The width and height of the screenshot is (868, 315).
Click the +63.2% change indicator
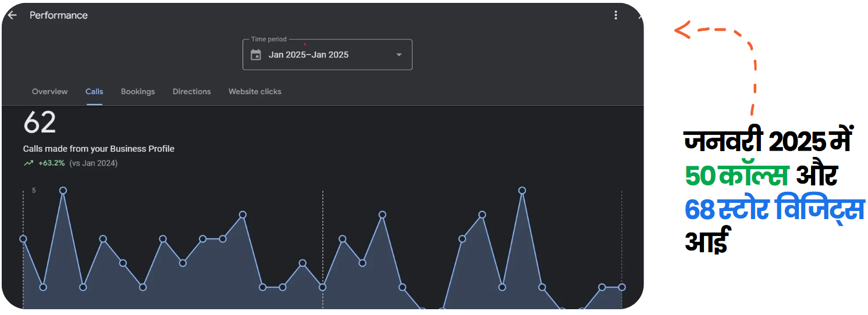click(x=51, y=163)
